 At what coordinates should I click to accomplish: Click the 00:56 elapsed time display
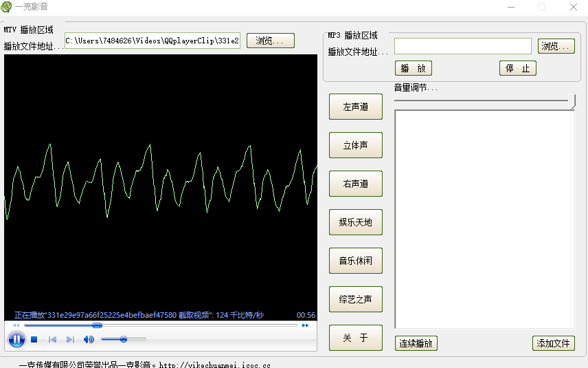[306, 315]
